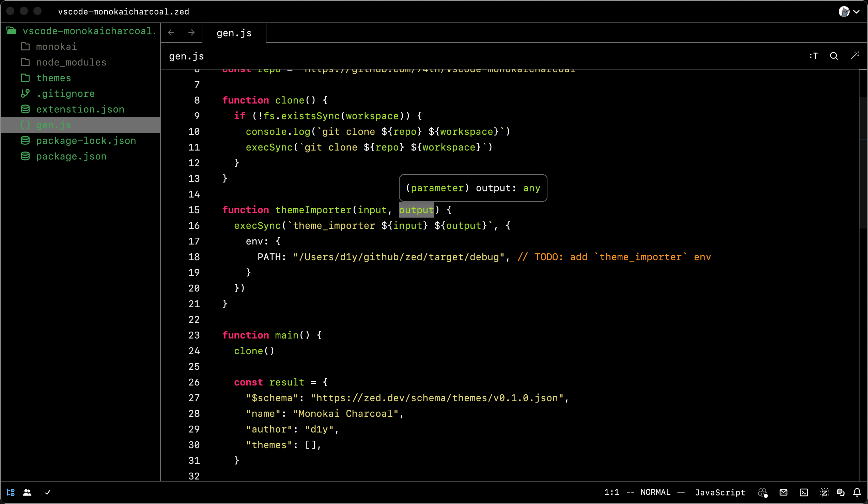Open the collaboration panel people icon
The image size is (868, 504).
point(27,492)
